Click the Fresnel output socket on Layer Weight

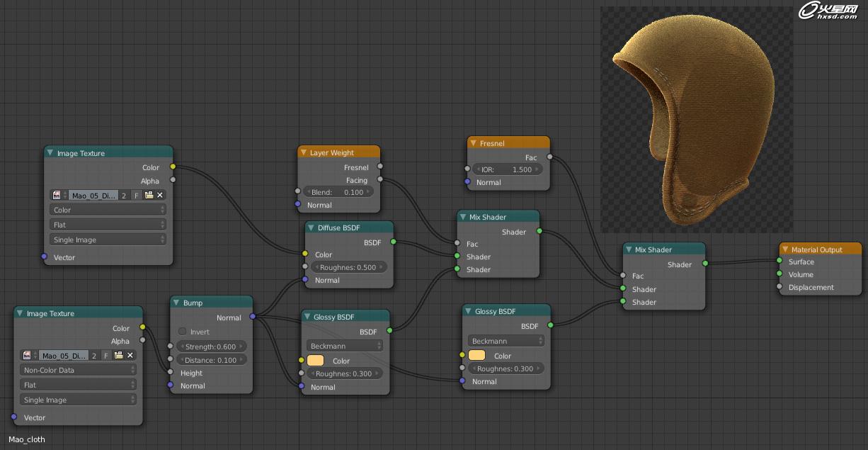(x=380, y=167)
